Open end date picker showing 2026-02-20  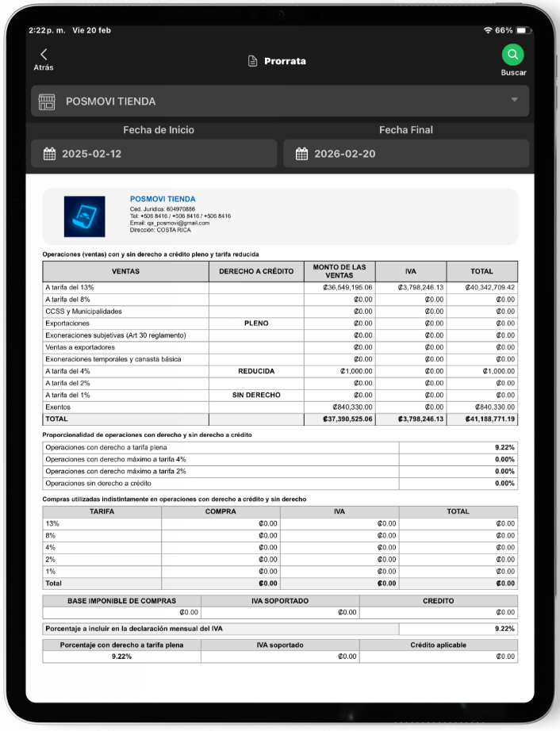(x=406, y=154)
